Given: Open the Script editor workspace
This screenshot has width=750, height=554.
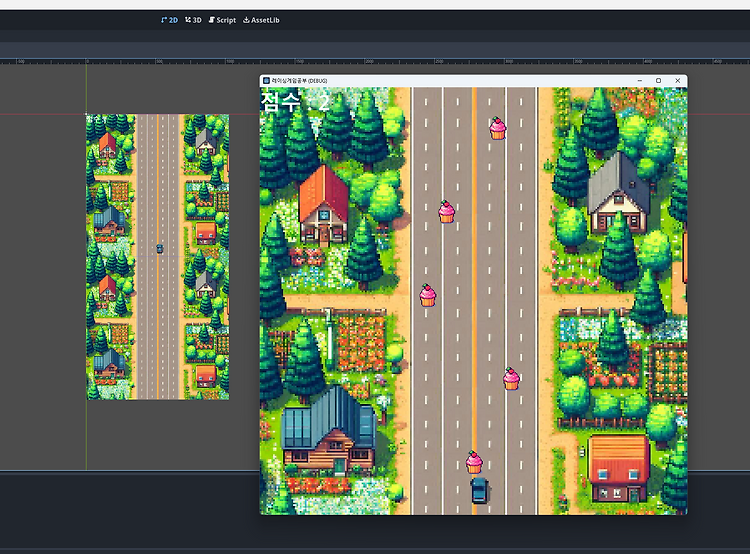Looking at the screenshot, I should pos(222,20).
